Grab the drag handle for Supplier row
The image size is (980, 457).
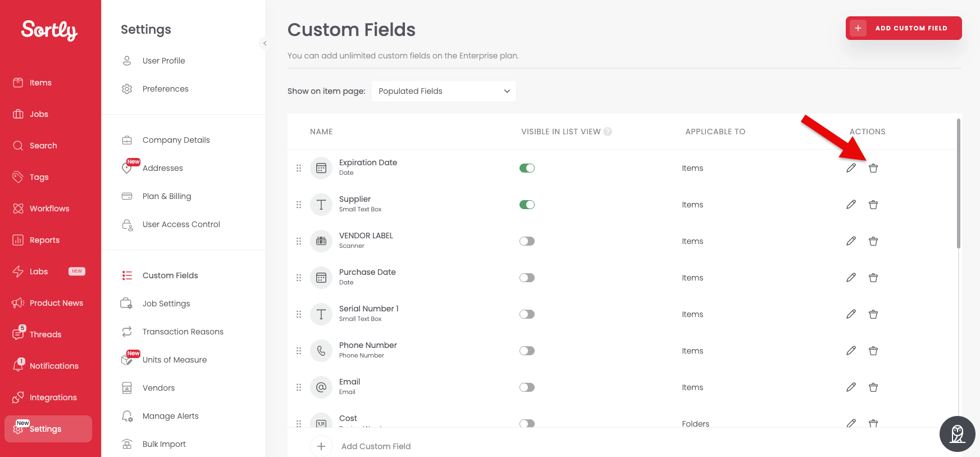[299, 205]
